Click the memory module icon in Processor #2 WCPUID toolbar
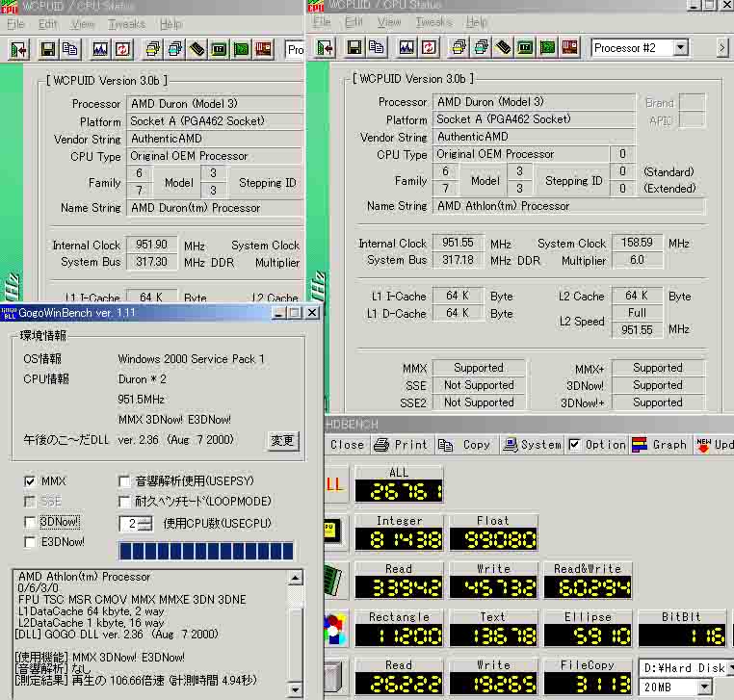Screen dimensions: 734x700 pos(503,48)
